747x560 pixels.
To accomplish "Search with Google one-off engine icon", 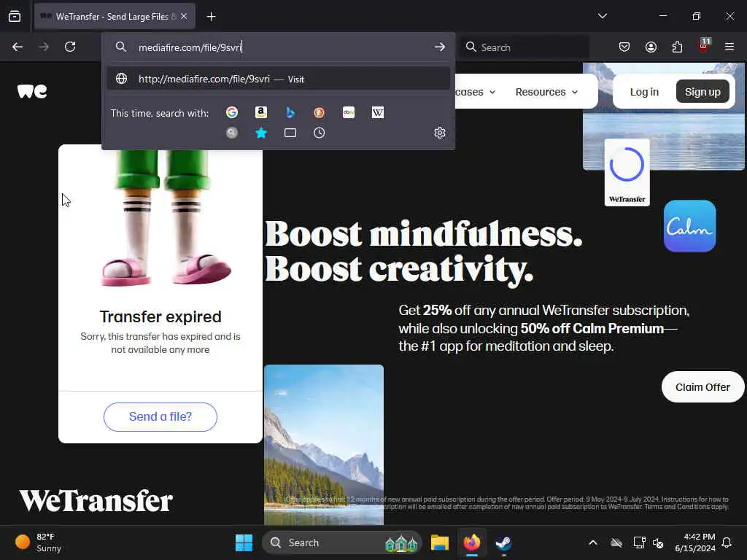I will 232,112.
